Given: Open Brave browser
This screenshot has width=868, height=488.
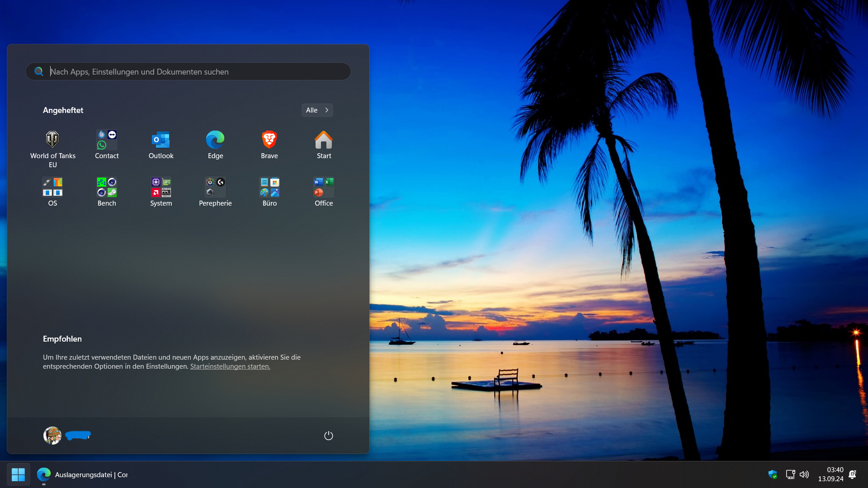Looking at the screenshot, I should click(269, 140).
